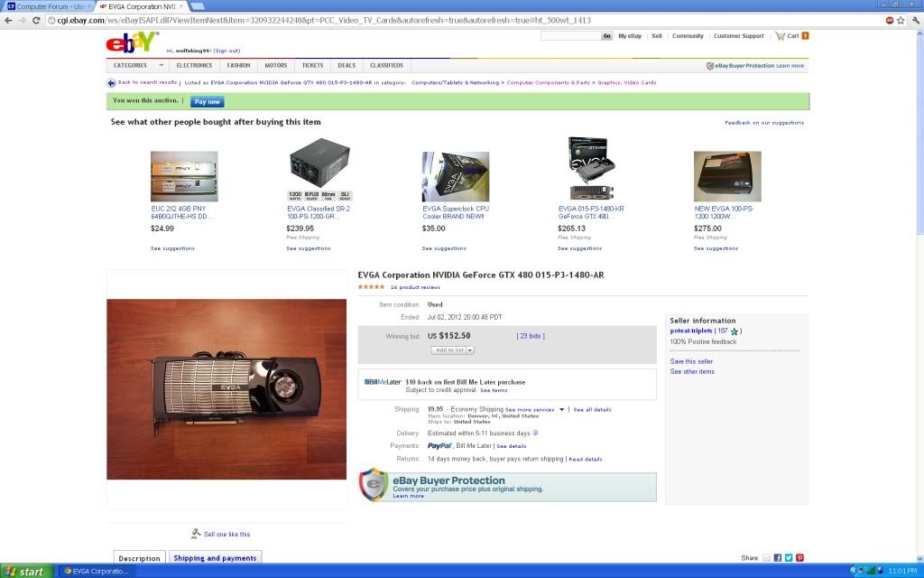
Task: Pin this listing on Pinterest
Action: pos(799,558)
